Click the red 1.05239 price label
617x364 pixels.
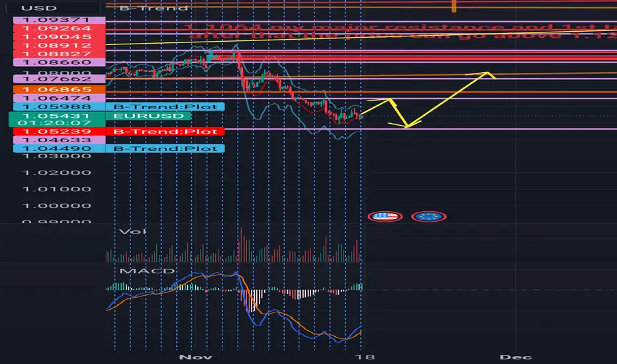(x=60, y=132)
